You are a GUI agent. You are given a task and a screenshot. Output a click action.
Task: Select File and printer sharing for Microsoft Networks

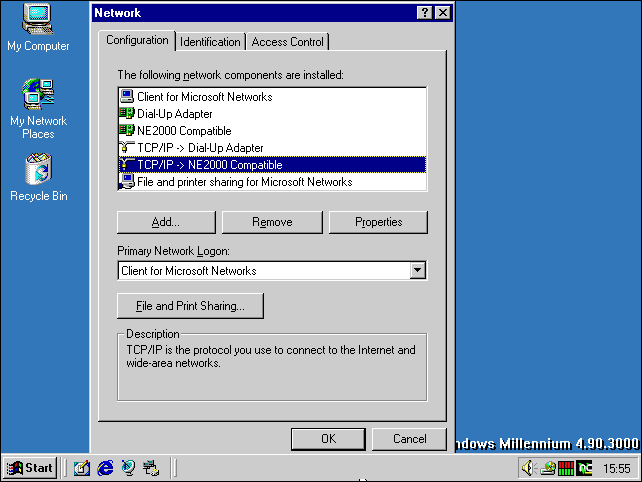272,182
